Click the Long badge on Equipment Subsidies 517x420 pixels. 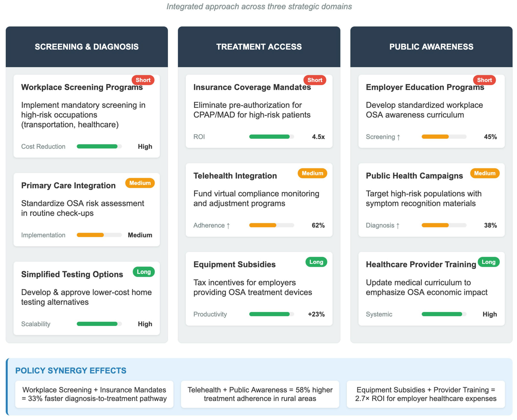click(316, 262)
